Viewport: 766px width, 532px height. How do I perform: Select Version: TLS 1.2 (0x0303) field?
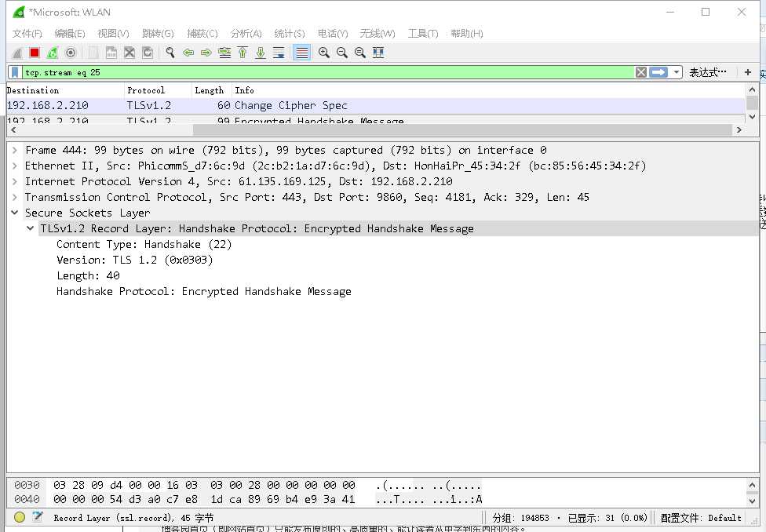click(135, 260)
